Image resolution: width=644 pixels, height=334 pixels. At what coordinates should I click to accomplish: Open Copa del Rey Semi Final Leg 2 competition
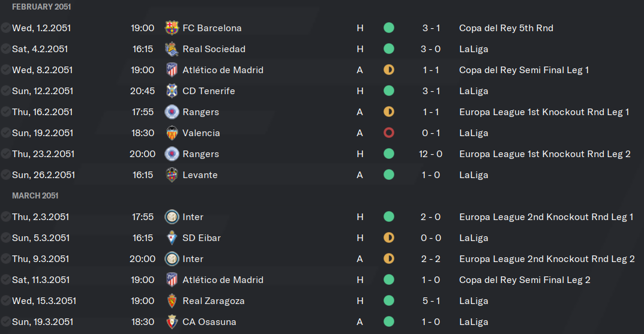point(525,280)
